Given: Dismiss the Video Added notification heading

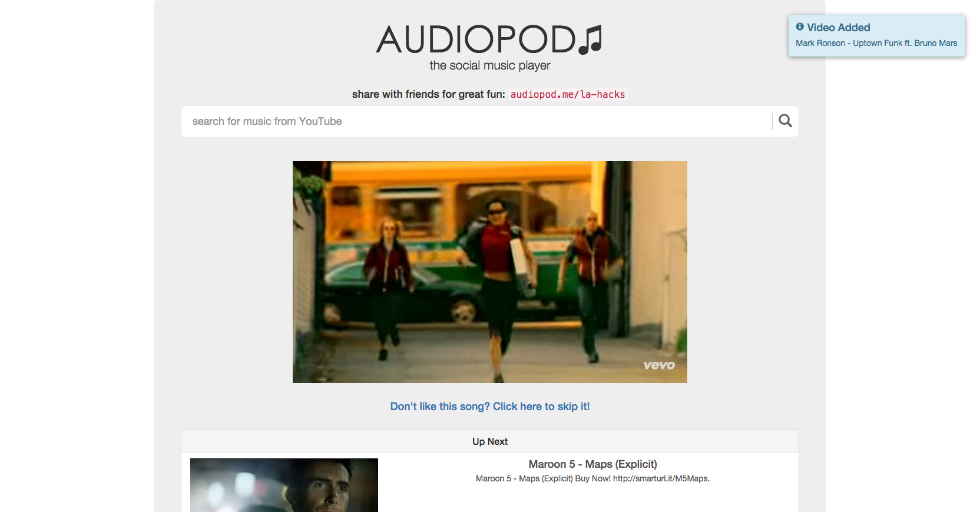Looking at the screenshot, I should pyautogui.click(x=839, y=28).
